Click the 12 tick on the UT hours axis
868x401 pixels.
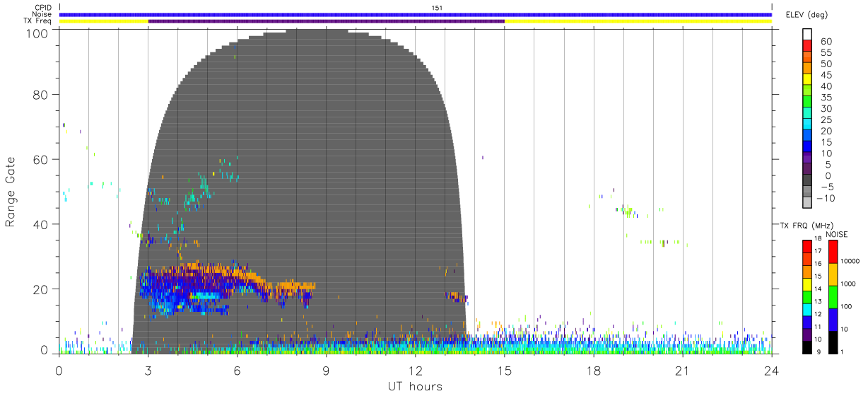416,370
